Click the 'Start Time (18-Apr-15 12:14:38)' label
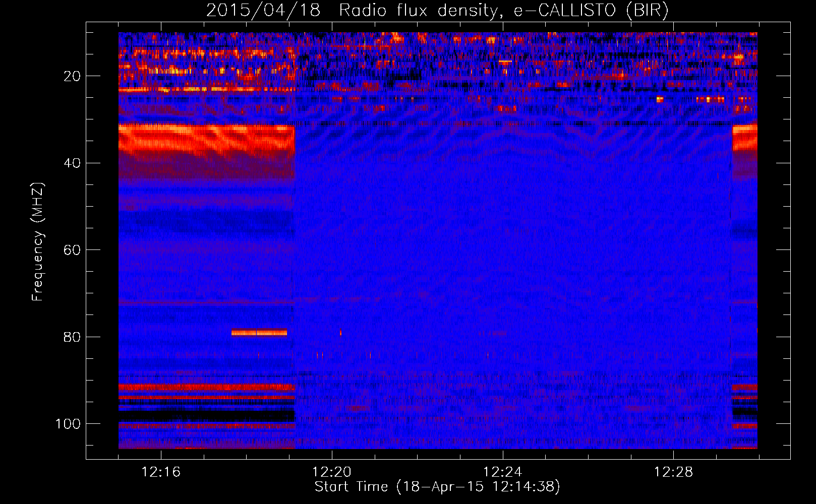This screenshot has width=816, height=504. 437,486
